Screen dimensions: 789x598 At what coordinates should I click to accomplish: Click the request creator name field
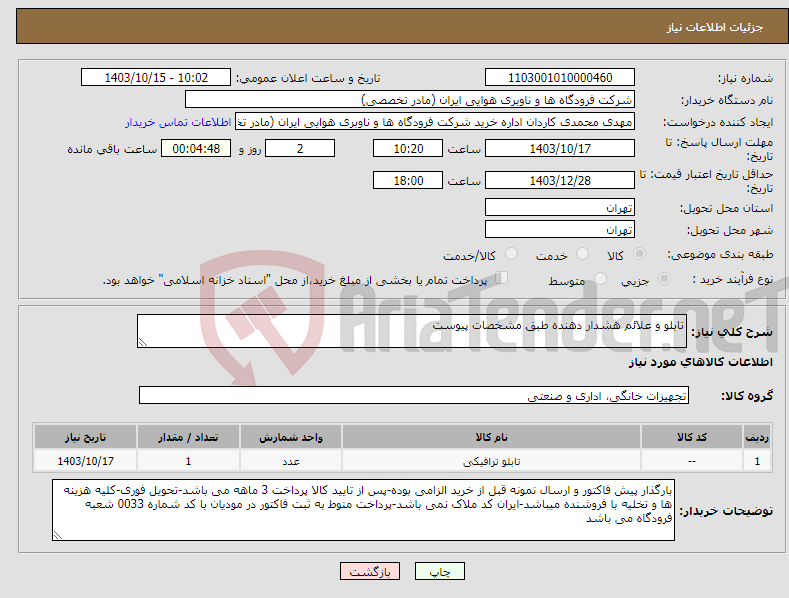pos(435,122)
